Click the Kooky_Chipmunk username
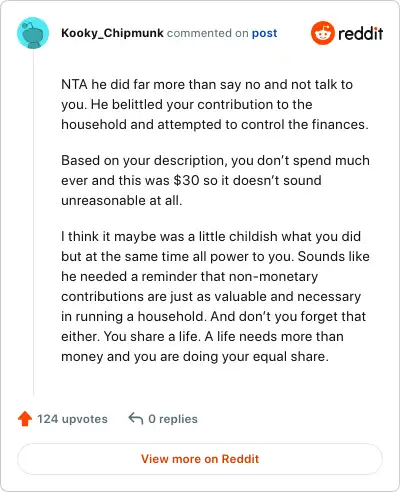The image size is (400, 492). pyautogui.click(x=112, y=33)
